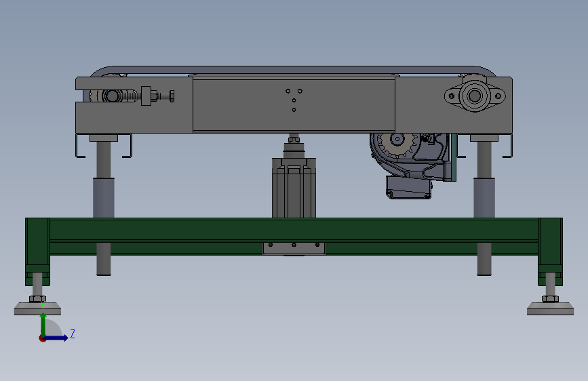Viewport: 588px width, 381px height.
Task: Select the central pneumatic cylinder body
Action: coord(294,188)
